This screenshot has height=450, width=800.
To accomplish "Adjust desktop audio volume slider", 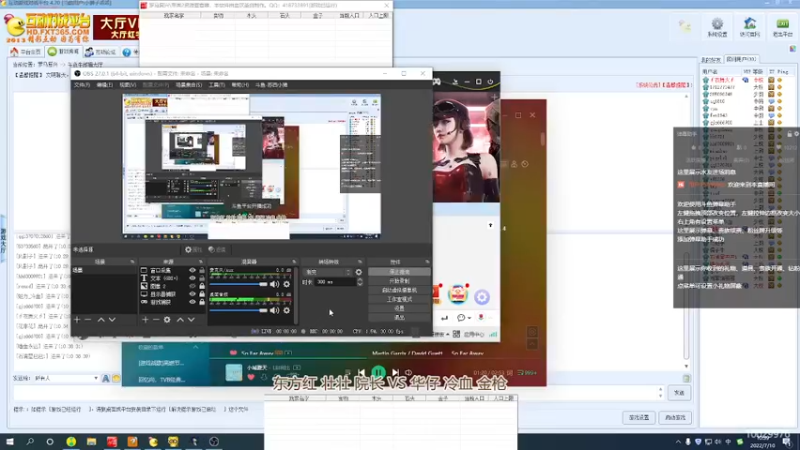I will click(238, 310).
